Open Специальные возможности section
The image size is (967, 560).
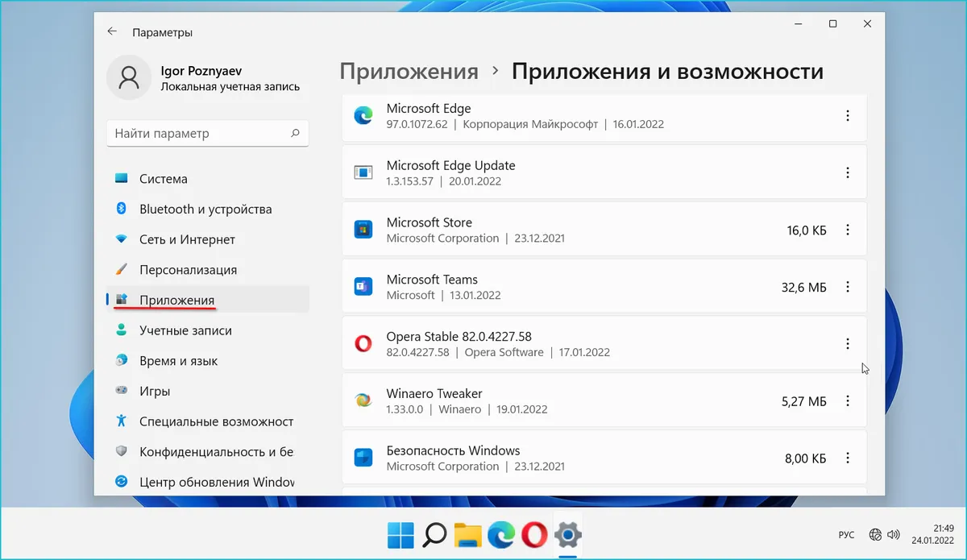pos(208,421)
